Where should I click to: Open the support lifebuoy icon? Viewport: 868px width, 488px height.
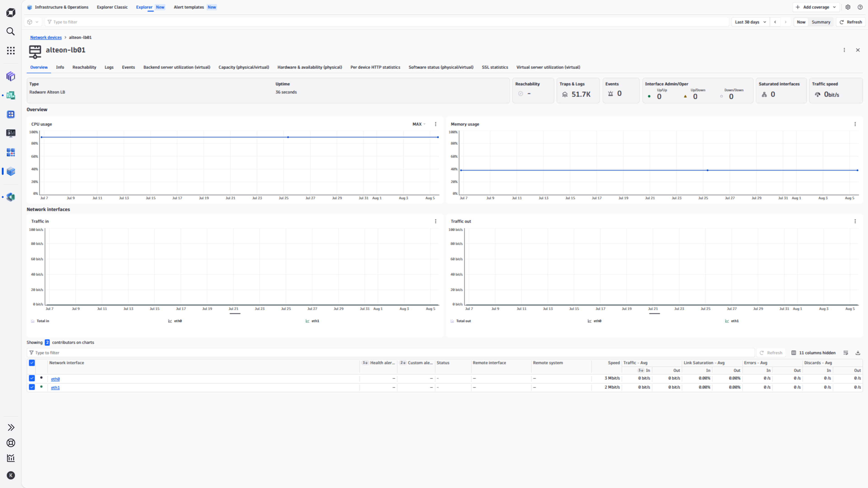(x=11, y=443)
